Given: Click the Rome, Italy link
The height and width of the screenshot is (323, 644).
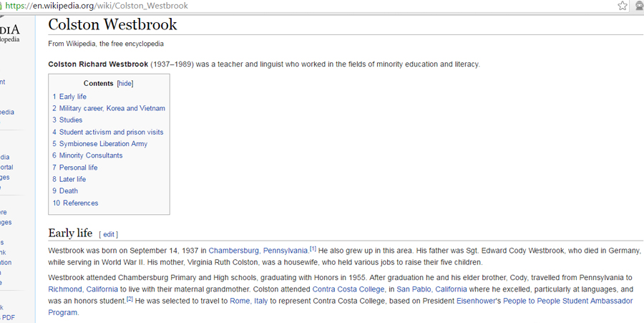Looking at the screenshot, I should (x=248, y=301).
